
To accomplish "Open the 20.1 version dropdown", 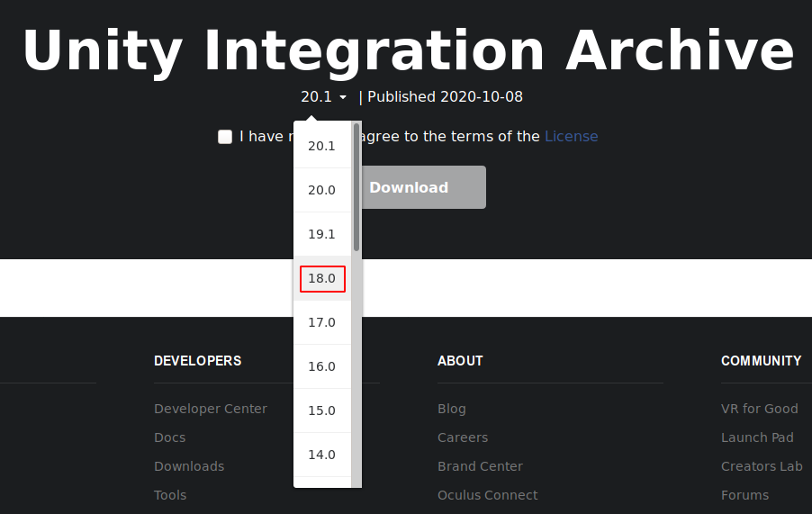I will [x=323, y=97].
